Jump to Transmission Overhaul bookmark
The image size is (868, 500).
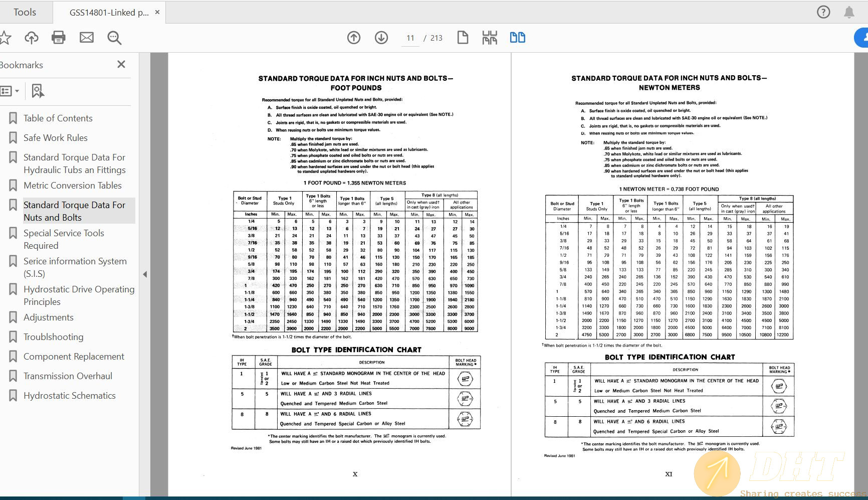click(68, 376)
